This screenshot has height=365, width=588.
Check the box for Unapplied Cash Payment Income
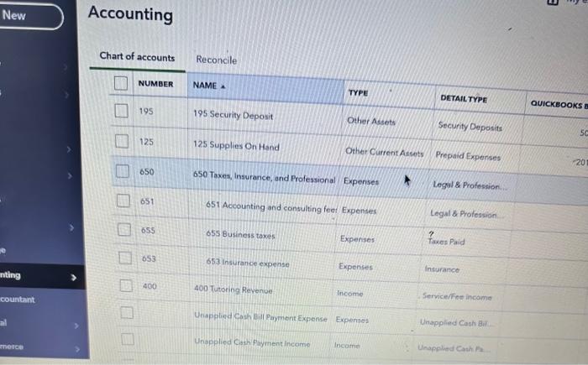pyautogui.click(x=128, y=339)
